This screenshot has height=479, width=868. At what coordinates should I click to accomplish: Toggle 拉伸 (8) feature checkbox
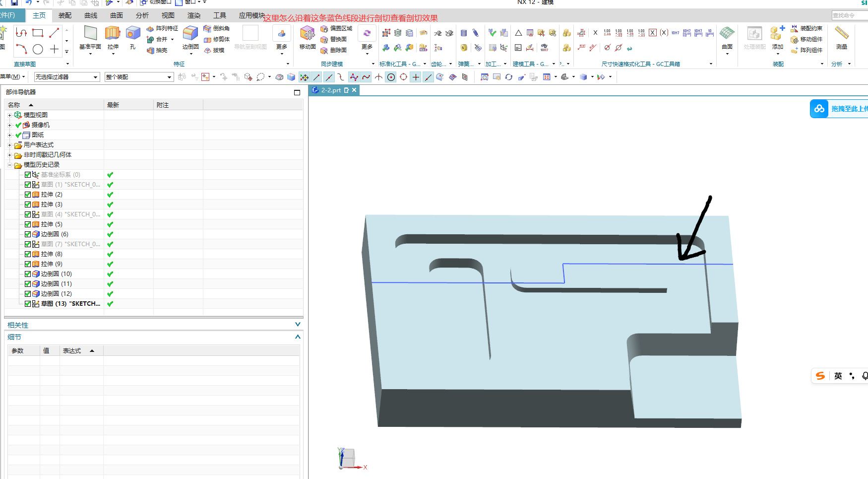coord(28,254)
